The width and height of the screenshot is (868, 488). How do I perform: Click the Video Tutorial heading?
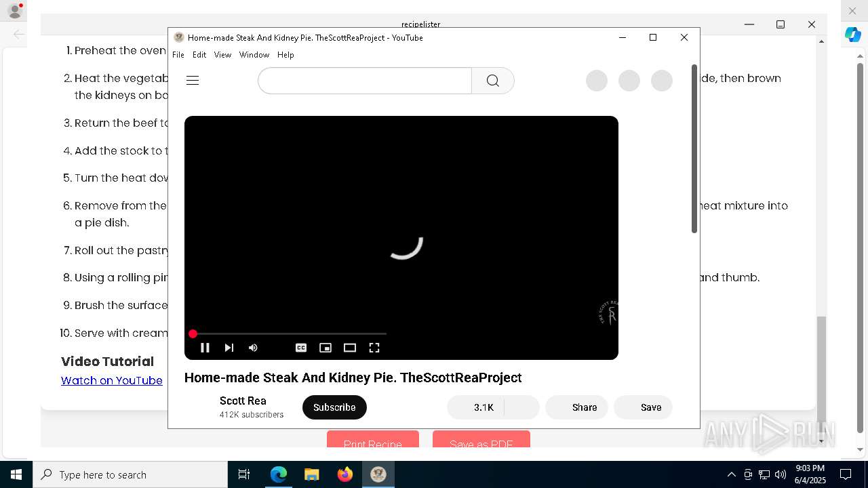108,361
